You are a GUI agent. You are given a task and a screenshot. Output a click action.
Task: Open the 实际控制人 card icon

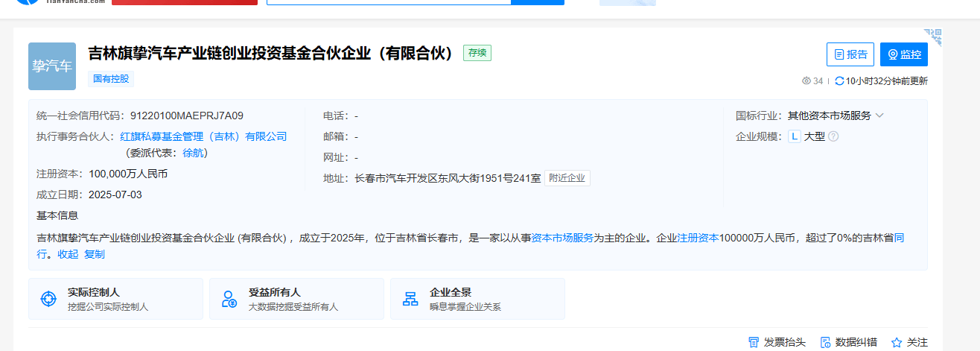pos(48,299)
